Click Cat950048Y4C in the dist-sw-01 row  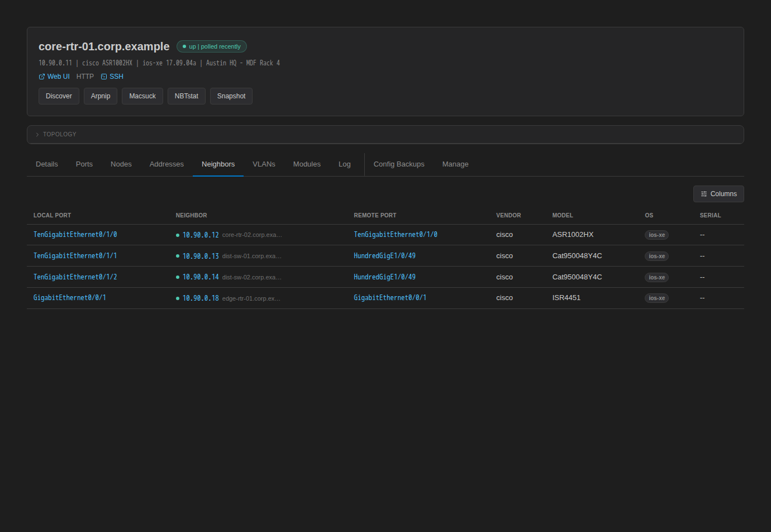577,256
